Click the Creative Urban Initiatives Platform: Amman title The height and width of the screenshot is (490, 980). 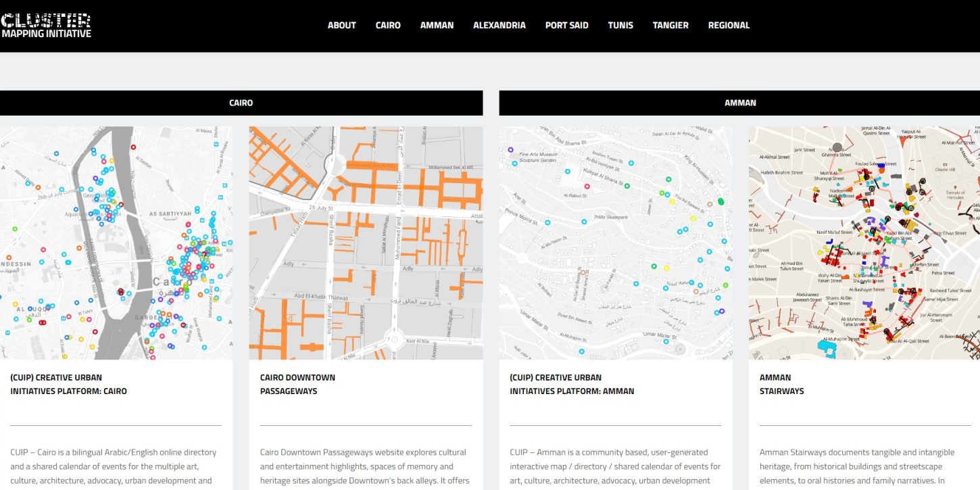(572, 384)
